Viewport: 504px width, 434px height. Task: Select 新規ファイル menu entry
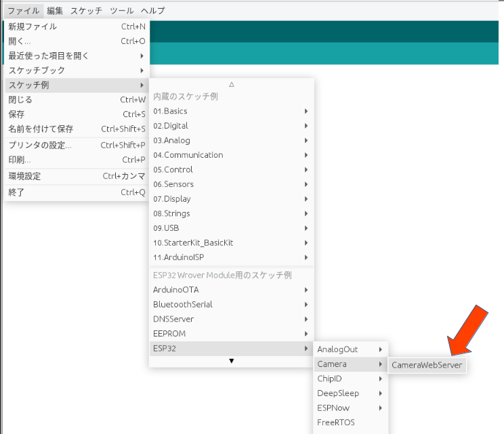point(77,26)
